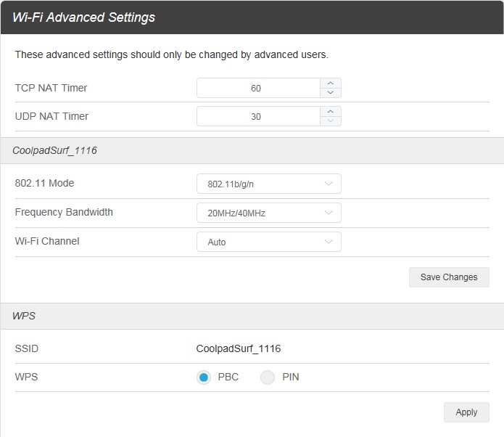Click the Wi-Fi Advanced Settings title bar

coord(84,17)
